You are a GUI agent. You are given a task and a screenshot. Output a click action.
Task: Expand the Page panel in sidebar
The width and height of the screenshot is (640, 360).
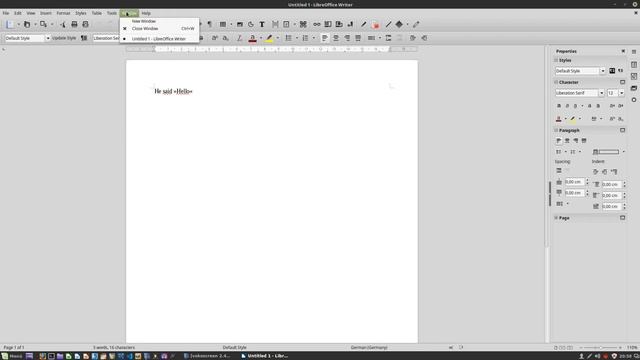click(556, 218)
